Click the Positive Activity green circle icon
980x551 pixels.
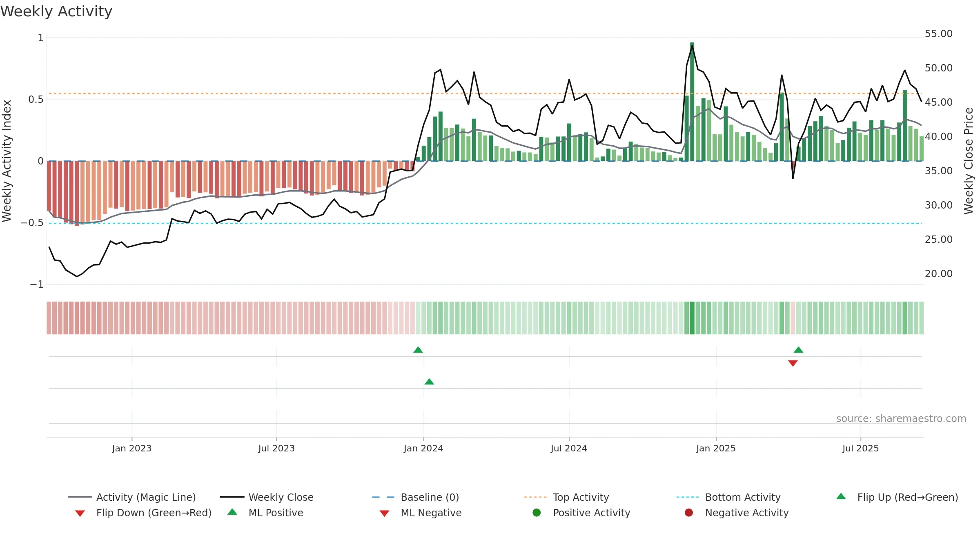click(x=537, y=512)
